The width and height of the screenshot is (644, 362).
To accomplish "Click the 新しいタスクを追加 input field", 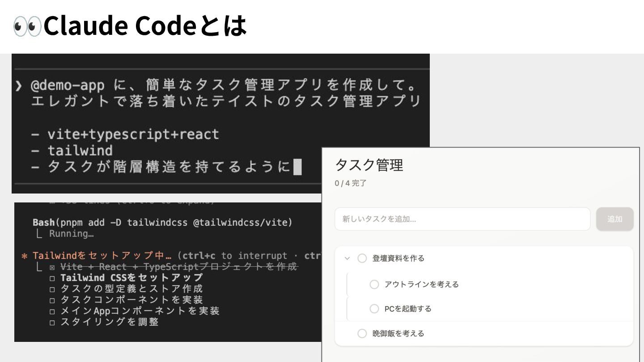I will 462,219.
